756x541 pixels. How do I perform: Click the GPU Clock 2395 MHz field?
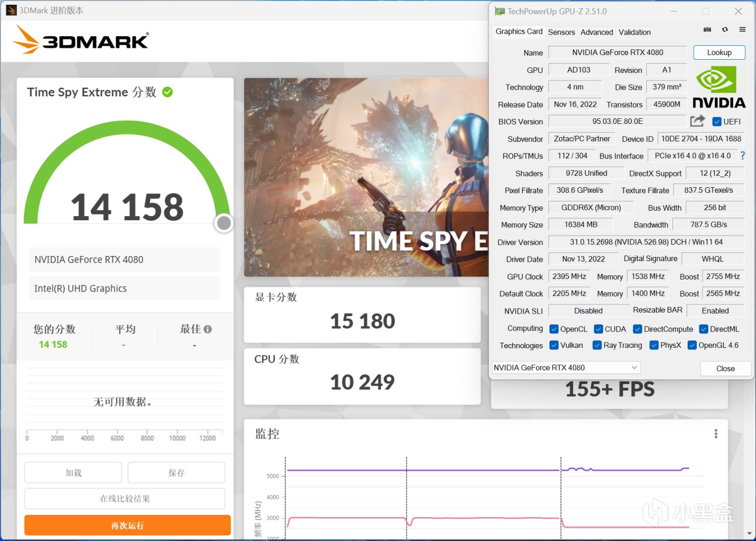pos(569,276)
